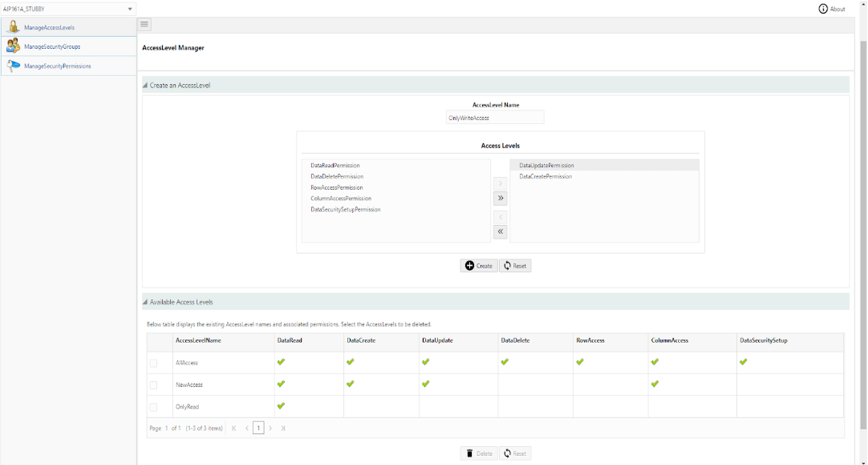This screenshot has width=868, height=465.
Task: Click Reset button next to Create
Action: [x=515, y=266]
